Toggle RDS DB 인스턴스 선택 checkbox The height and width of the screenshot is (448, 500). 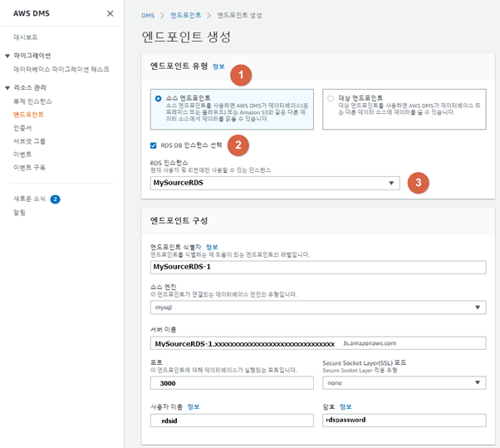[154, 145]
